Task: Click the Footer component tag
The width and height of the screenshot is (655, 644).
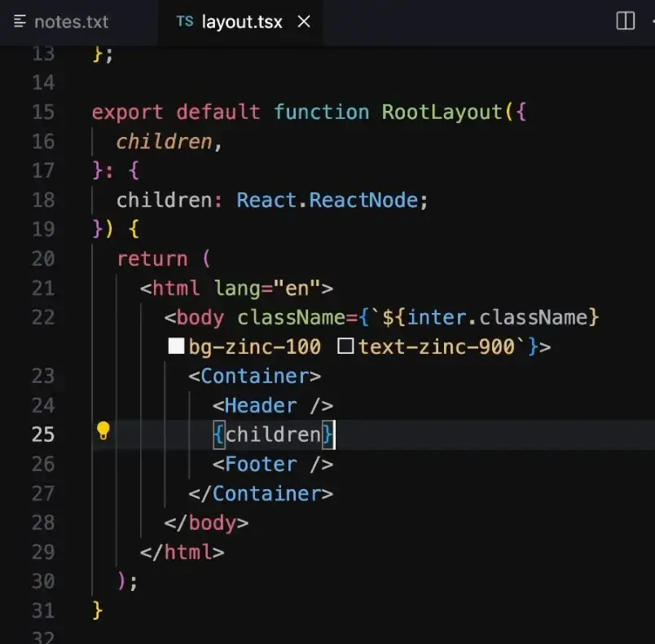Action: [x=260, y=464]
